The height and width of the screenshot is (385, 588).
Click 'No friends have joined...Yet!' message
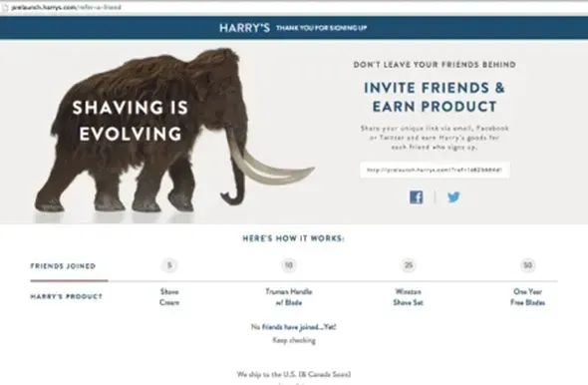(294, 327)
